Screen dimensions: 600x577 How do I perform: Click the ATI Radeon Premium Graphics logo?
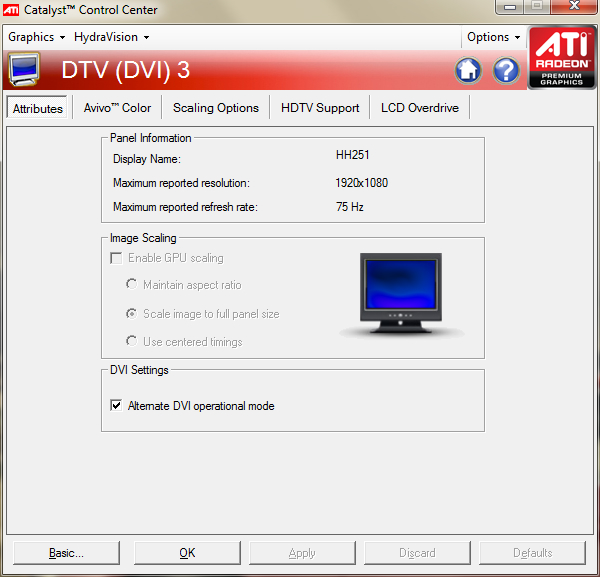click(562, 57)
